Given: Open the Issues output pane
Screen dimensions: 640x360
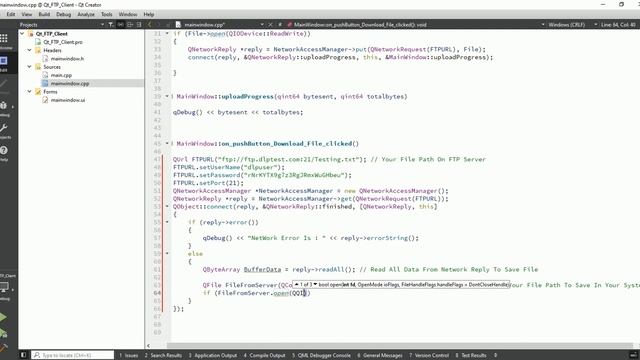Looking at the screenshot, I should [x=129, y=356].
